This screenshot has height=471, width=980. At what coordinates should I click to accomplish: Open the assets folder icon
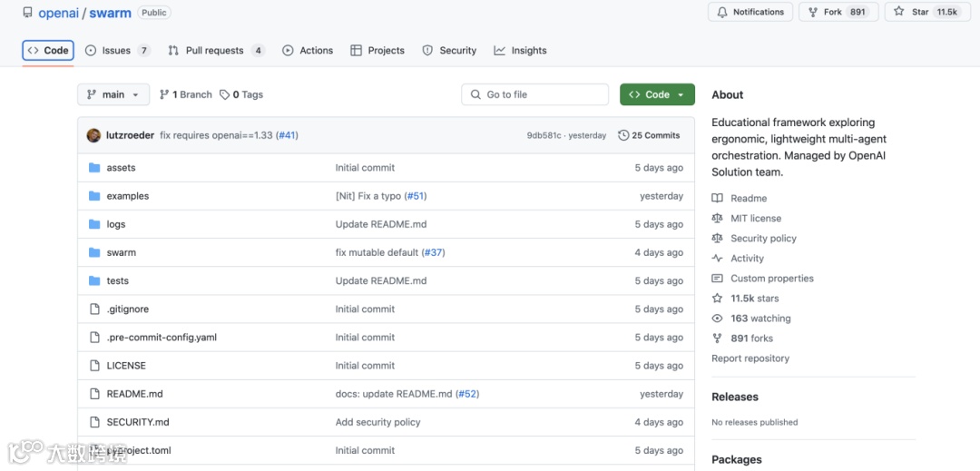pos(94,167)
